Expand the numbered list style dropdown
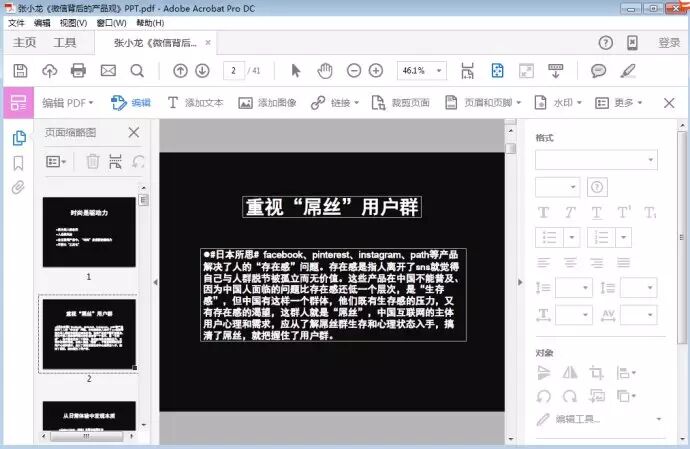This screenshot has height=449, width=690. 623,237
